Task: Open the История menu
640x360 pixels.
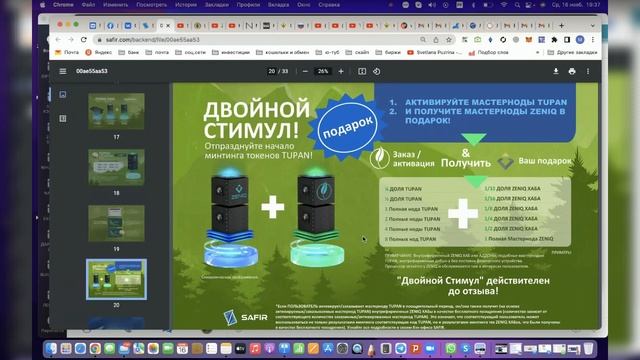Action: tap(186, 5)
